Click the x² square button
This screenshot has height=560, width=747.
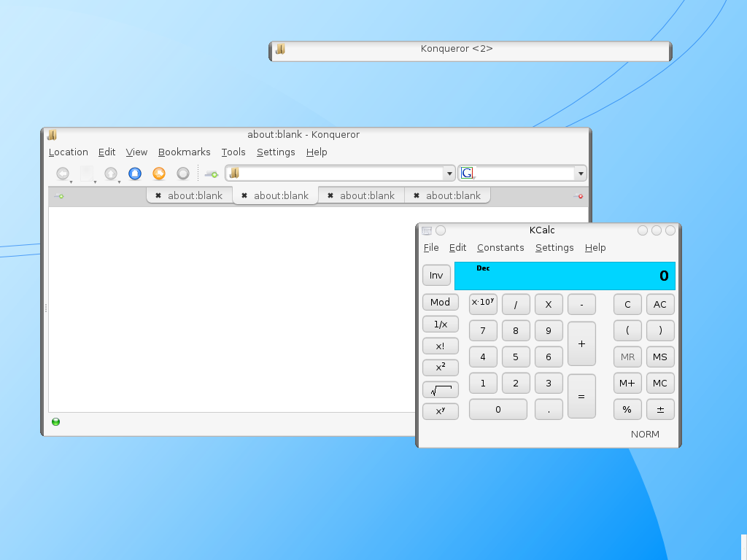pyautogui.click(x=440, y=367)
